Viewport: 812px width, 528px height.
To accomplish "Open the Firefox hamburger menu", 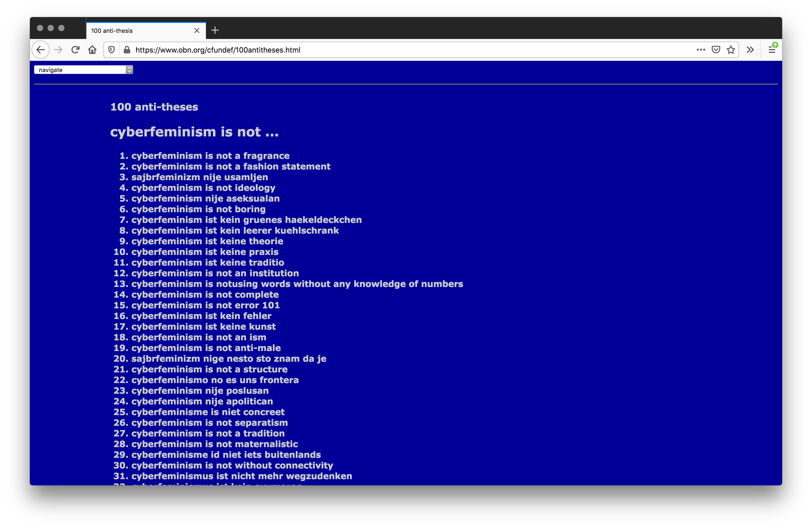I will [x=772, y=50].
